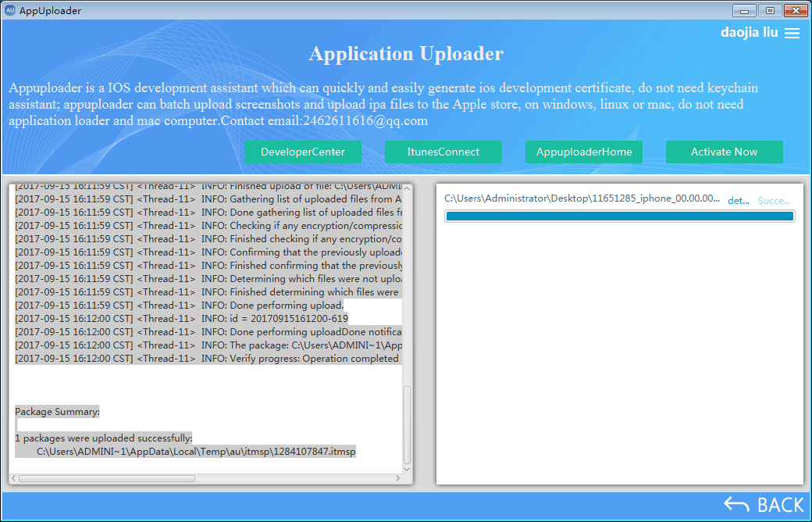This screenshot has width=812, height=522.
Task: Click the contact email 2462611616@qq.com
Action: click(x=365, y=121)
